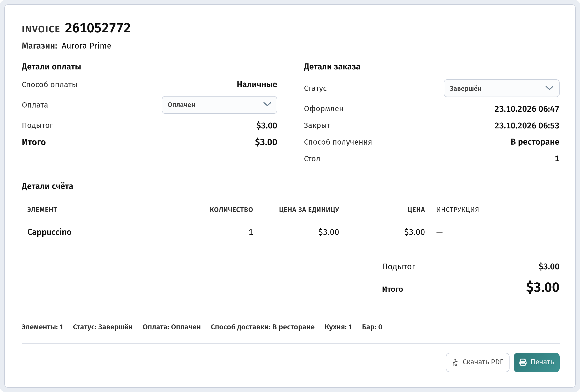
Task: Click invoice number 261052772
Action: tap(98, 28)
